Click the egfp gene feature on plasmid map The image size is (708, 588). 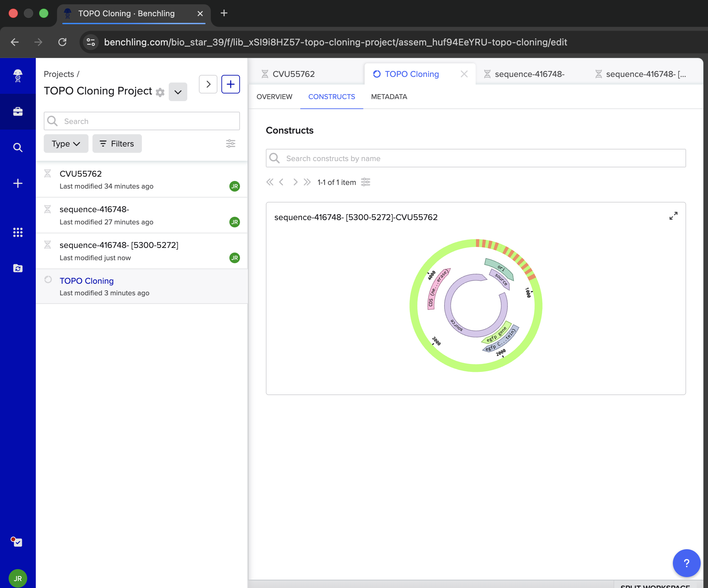[x=496, y=334]
